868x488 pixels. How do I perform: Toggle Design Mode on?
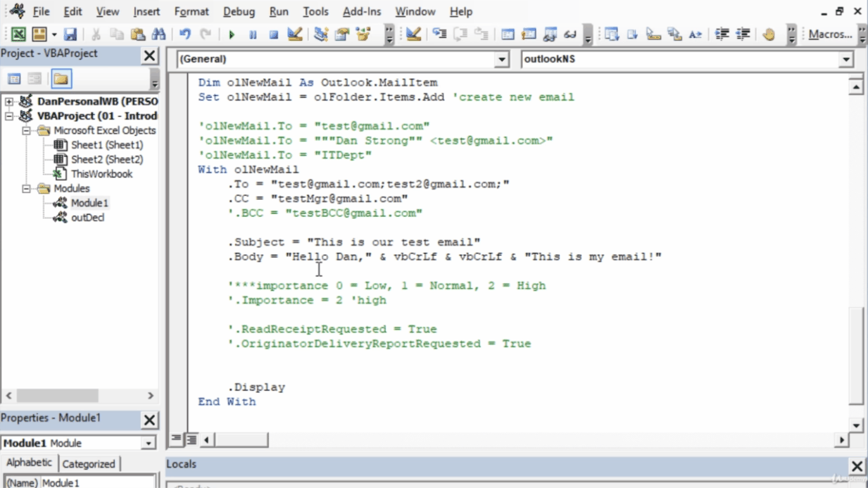tap(294, 34)
